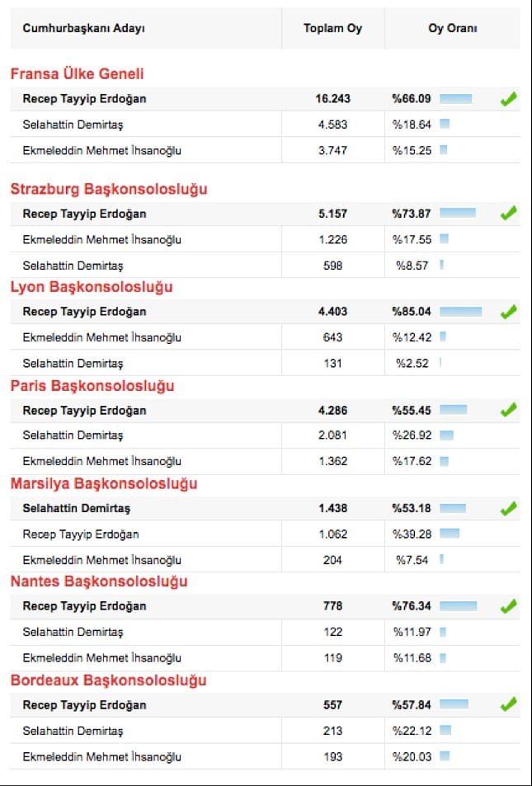Click the green checkmark in Marsilya Başkonsolosluğu section
Image resolution: width=532 pixels, height=786 pixels.
508,509
